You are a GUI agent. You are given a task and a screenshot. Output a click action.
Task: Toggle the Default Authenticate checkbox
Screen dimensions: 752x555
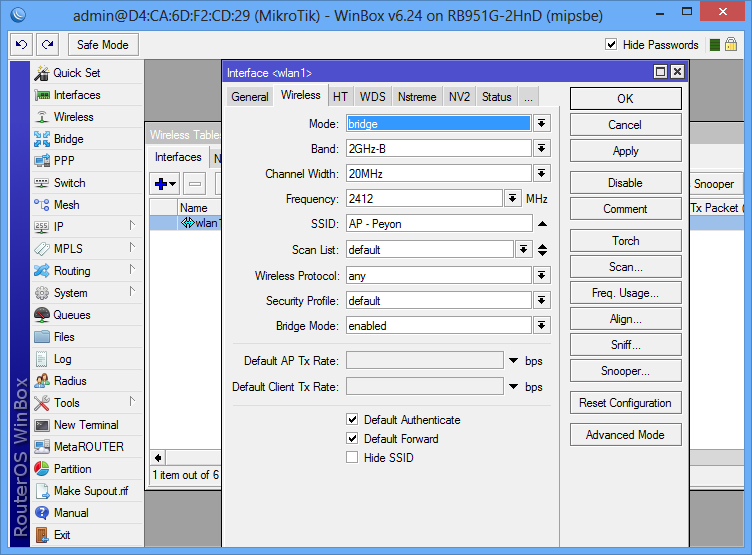pos(352,420)
